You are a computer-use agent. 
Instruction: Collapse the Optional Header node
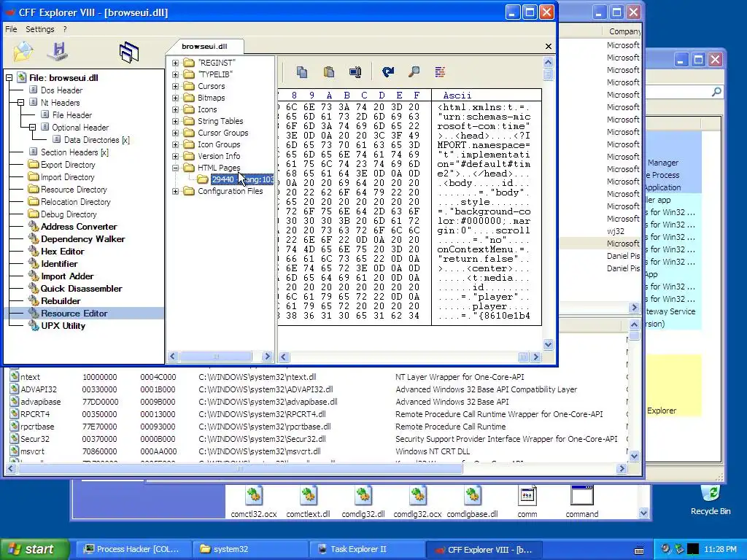coord(32,127)
